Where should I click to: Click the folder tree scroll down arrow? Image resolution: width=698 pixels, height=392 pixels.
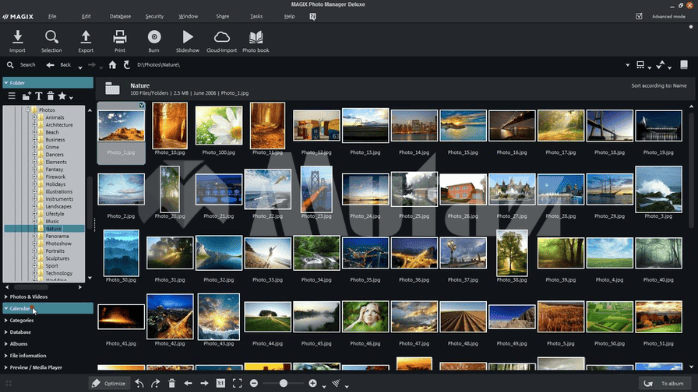click(90, 278)
